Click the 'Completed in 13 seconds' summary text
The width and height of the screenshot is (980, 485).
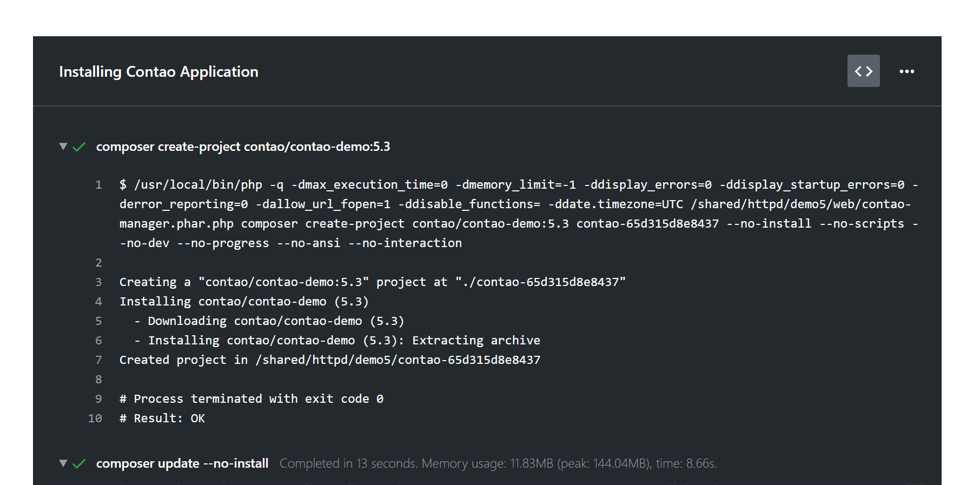tap(498, 463)
